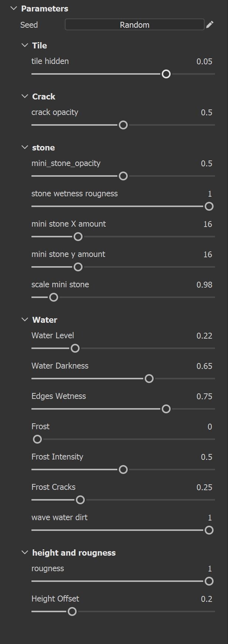Click the tile hidden slider handle
The width and height of the screenshot is (228, 644).
click(166, 74)
